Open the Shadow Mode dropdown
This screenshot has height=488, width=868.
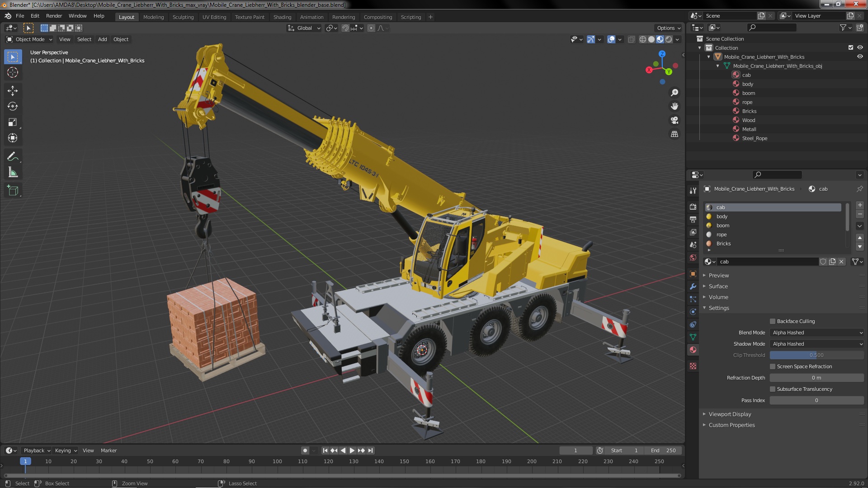(817, 344)
